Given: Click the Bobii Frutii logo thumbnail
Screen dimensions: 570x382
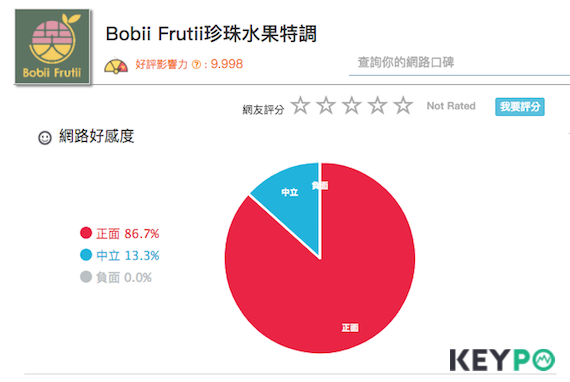Looking at the screenshot, I should (x=52, y=47).
